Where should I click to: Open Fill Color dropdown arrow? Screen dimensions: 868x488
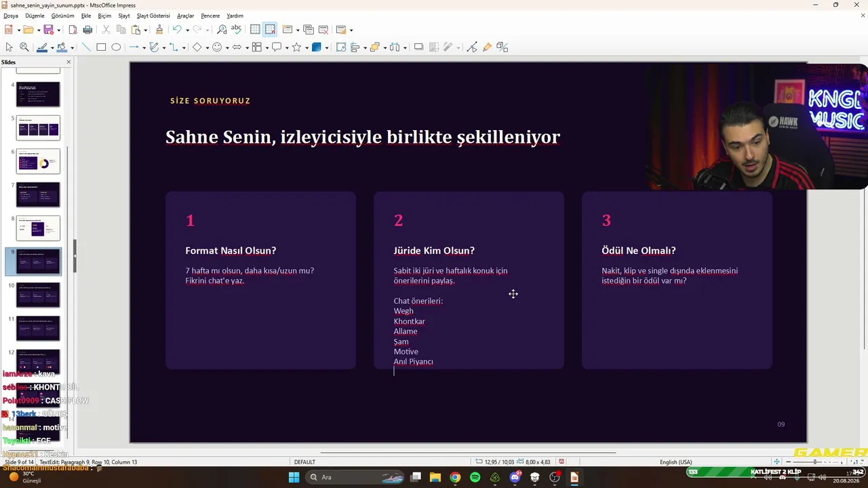point(72,47)
